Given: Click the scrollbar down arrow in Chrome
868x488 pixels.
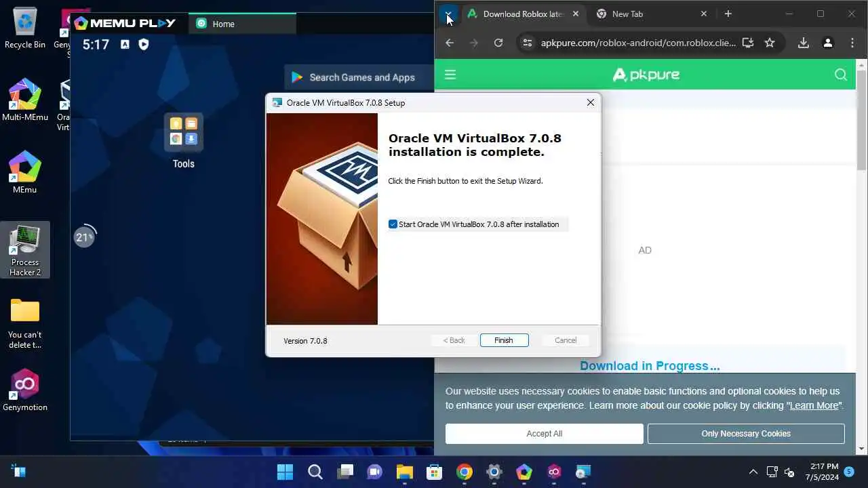Looking at the screenshot, I should pyautogui.click(x=862, y=449).
